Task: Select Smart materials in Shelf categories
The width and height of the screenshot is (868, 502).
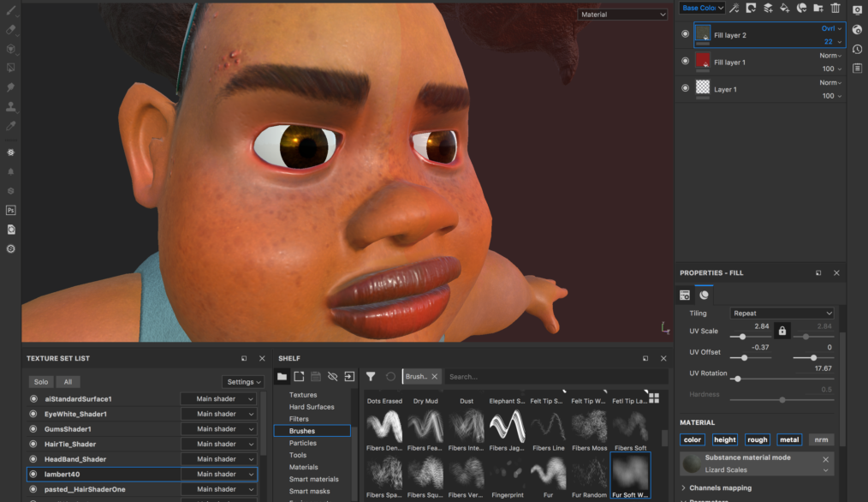Action: point(314,479)
